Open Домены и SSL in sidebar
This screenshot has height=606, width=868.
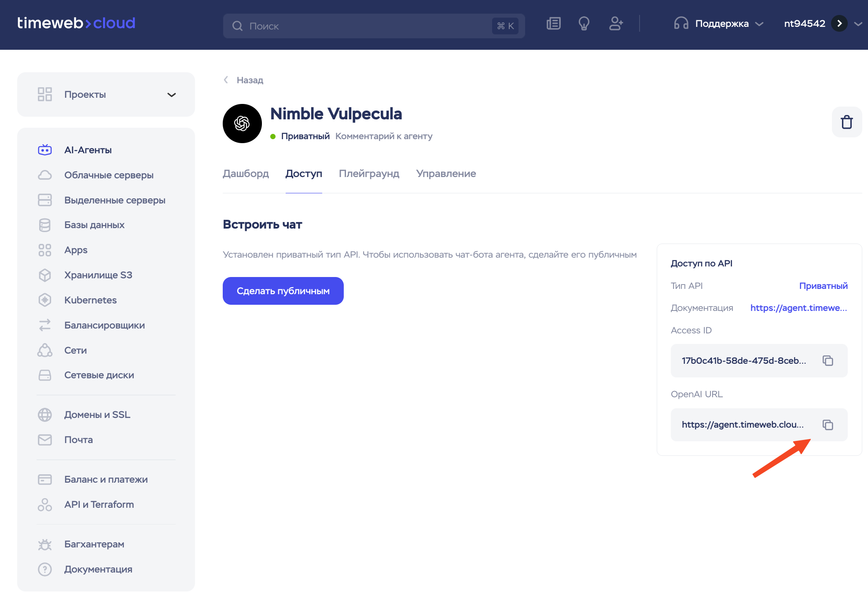click(97, 415)
